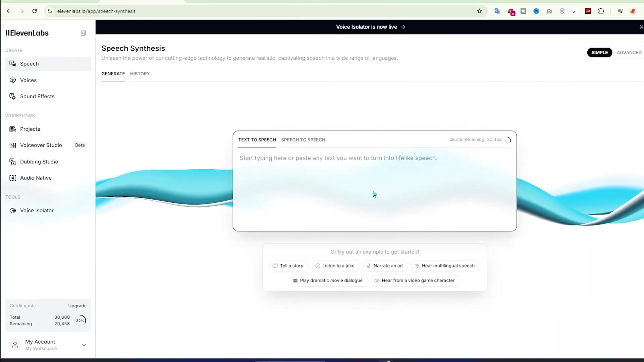Screen dimensions: 644x362
Task: Dismiss the Voice Isolator announcement banner
Action: pos(641,27)
